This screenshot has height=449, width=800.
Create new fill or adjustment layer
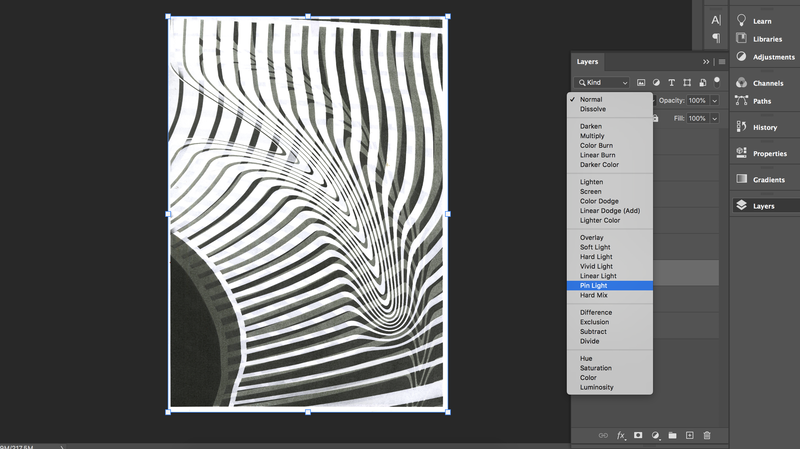pyautogui.click(x=656, y=435)
